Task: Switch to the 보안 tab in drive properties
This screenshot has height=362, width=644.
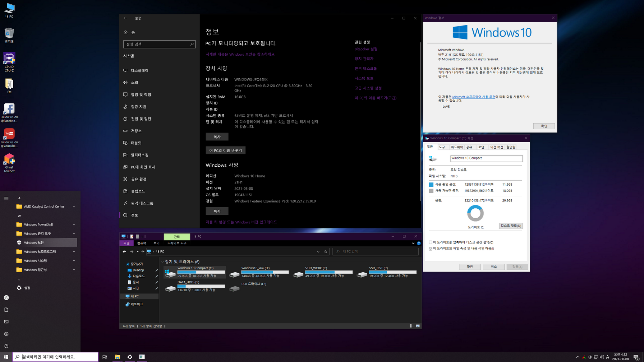Action: 481,147
